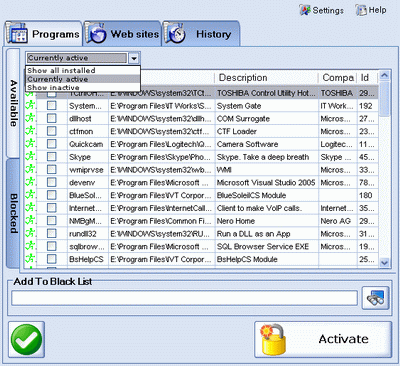Open the Help icon
Image resolution: width=400 pixels, height=366 pixels.
(361, 10)
